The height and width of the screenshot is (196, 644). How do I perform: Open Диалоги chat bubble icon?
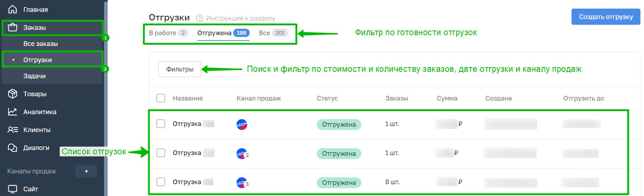(13, 148)
